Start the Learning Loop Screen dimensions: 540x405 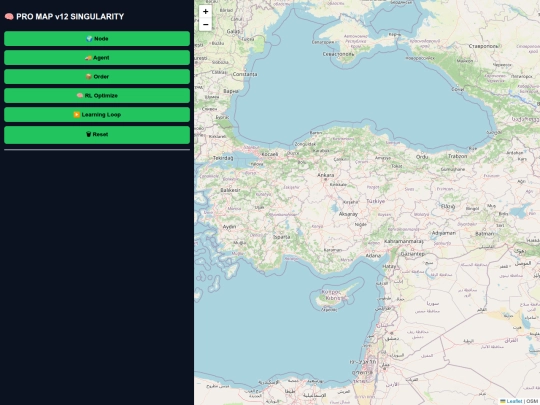[97, 114]
